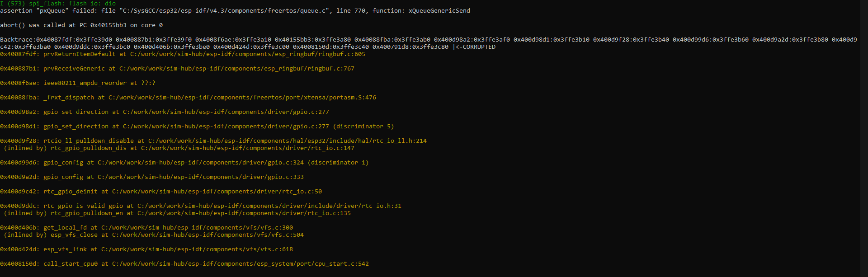
Task: Open the rtc_io.h:31 file path
Action: click(x=269, y=206)
